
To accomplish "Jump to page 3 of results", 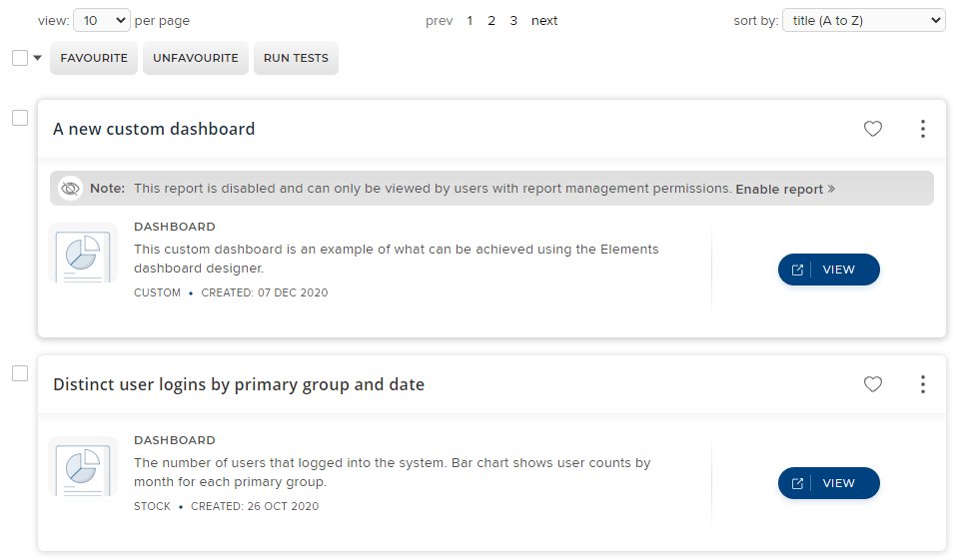I will [513, 20].
